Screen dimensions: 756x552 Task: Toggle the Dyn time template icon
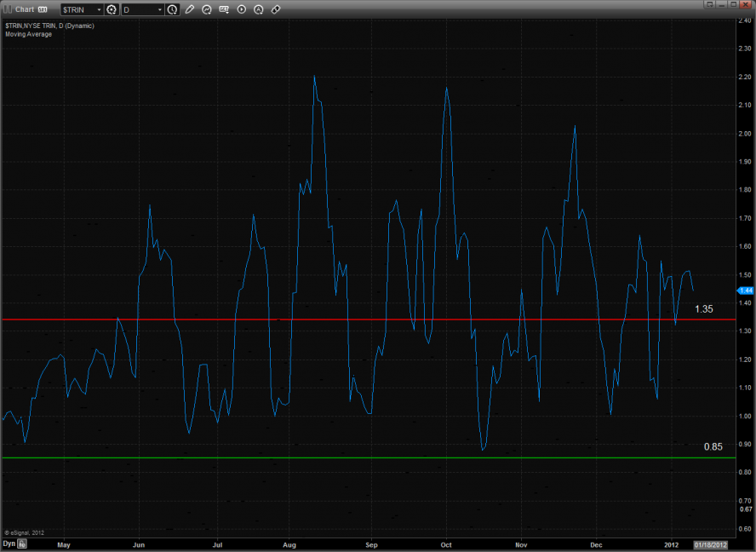click(23, 543)
